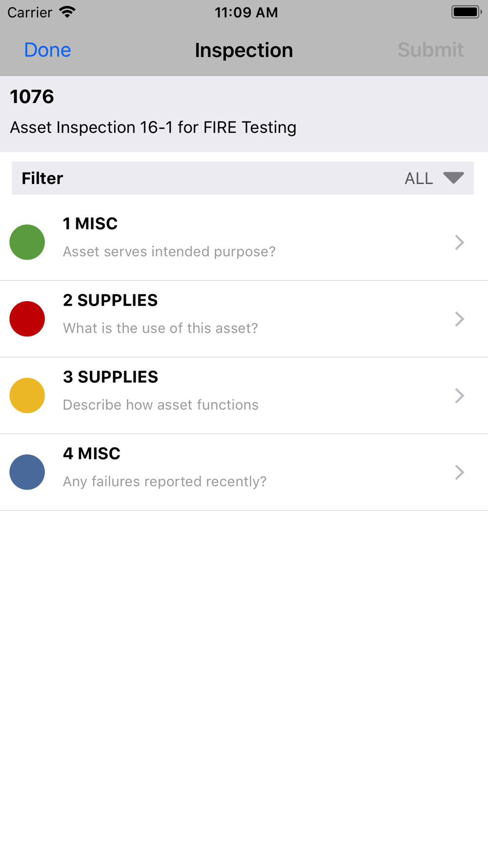The image size is (488, 868).
Task: Open "Asset serves intended purpose?" question
Action: click(169, 251)
